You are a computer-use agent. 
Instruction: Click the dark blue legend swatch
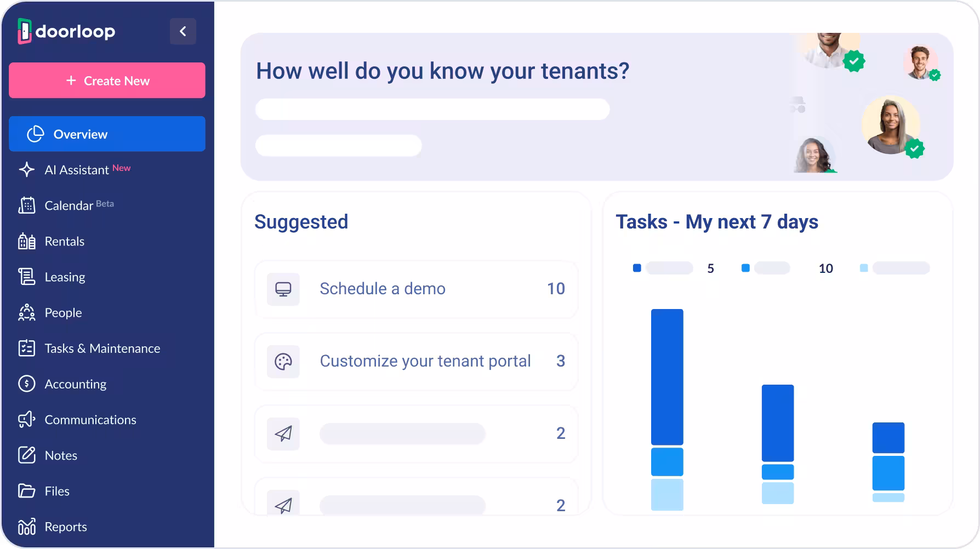tap(637, 268)
